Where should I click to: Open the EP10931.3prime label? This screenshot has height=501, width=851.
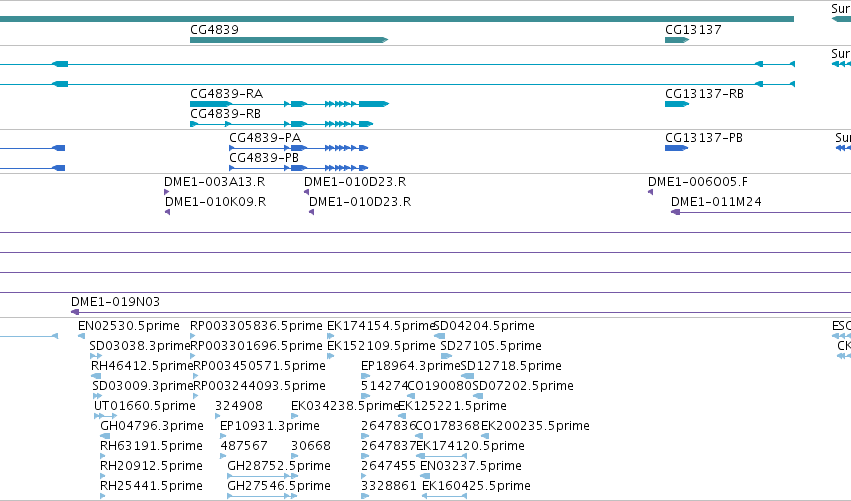click(270, 426)
